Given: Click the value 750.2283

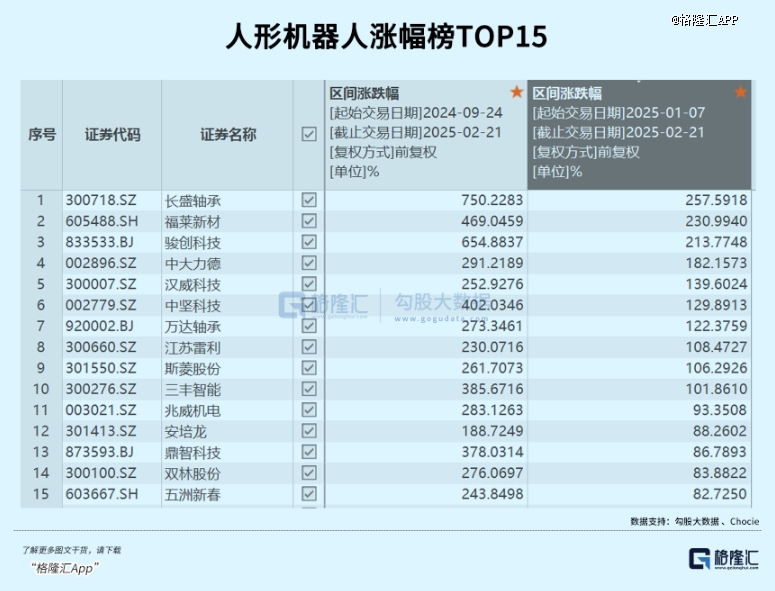Looking at the screenshot, I should point(492,200).
